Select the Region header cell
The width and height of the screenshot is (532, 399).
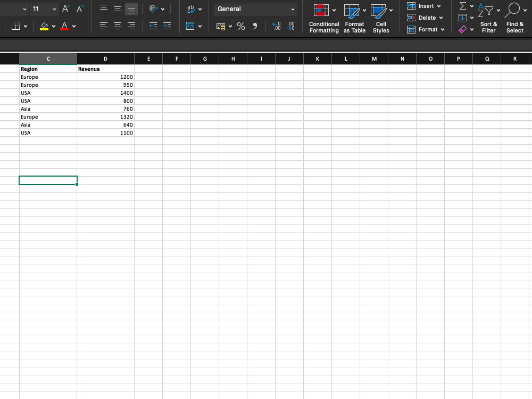click(x=48, y=69)
